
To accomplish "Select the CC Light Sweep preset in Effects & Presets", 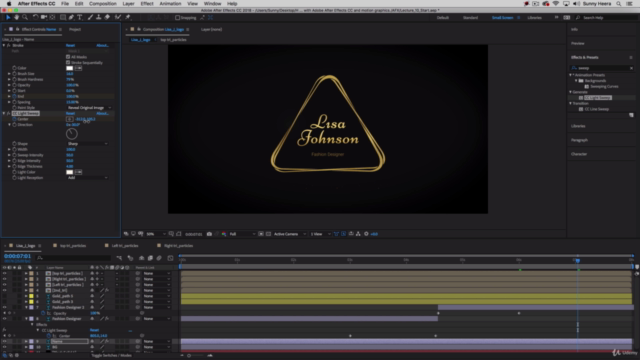I will 598,98.
